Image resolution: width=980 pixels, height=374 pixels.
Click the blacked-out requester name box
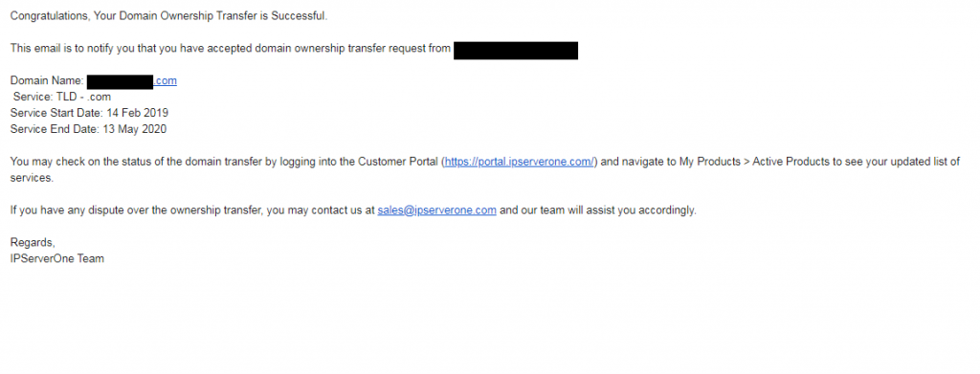coord(516,51)
